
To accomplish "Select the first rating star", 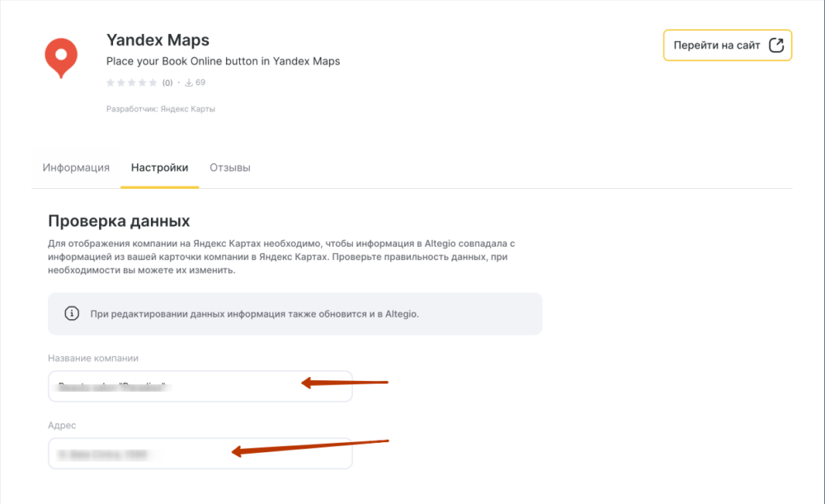I will [111, 82].
